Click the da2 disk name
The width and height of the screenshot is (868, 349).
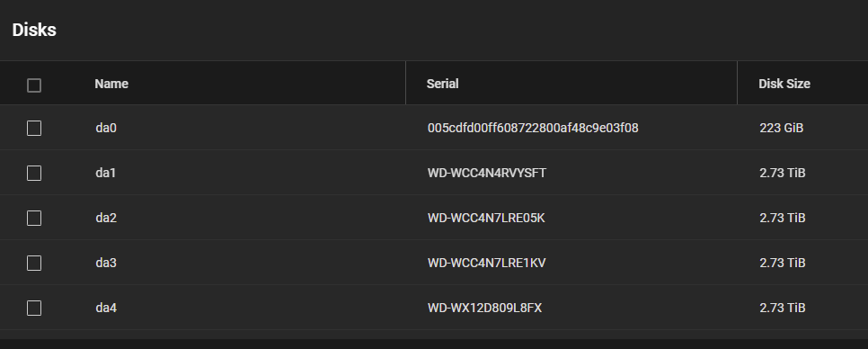pyautogui.click(x=106, y=218)
